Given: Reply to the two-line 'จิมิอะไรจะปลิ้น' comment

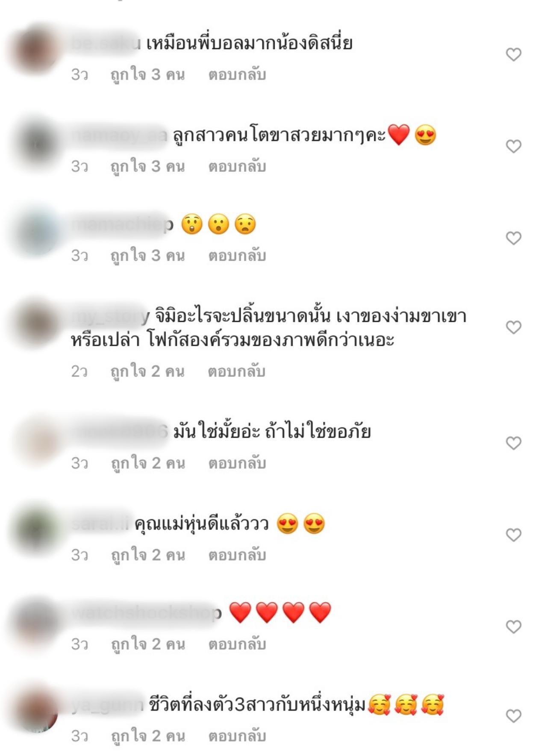Looking at the screenshot, I should pyautogui.click(x=236, y=371).
